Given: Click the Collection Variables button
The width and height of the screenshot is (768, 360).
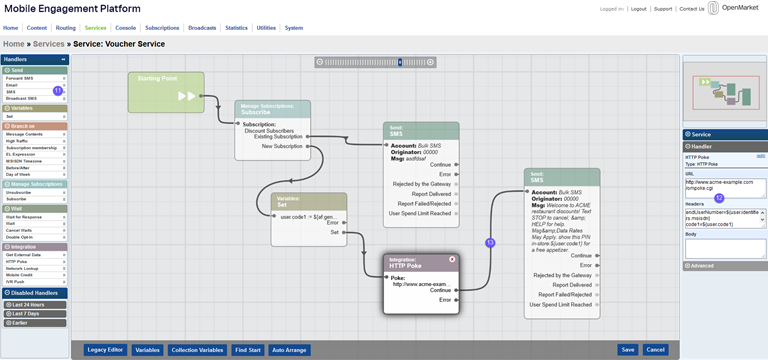Looking at the screenshot, I should 198,350.
